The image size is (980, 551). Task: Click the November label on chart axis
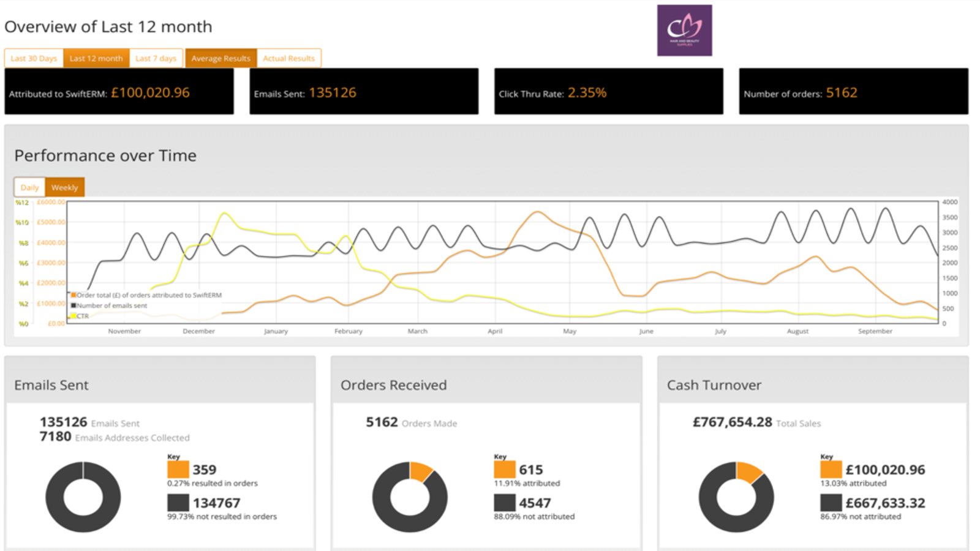click(124, 331)
